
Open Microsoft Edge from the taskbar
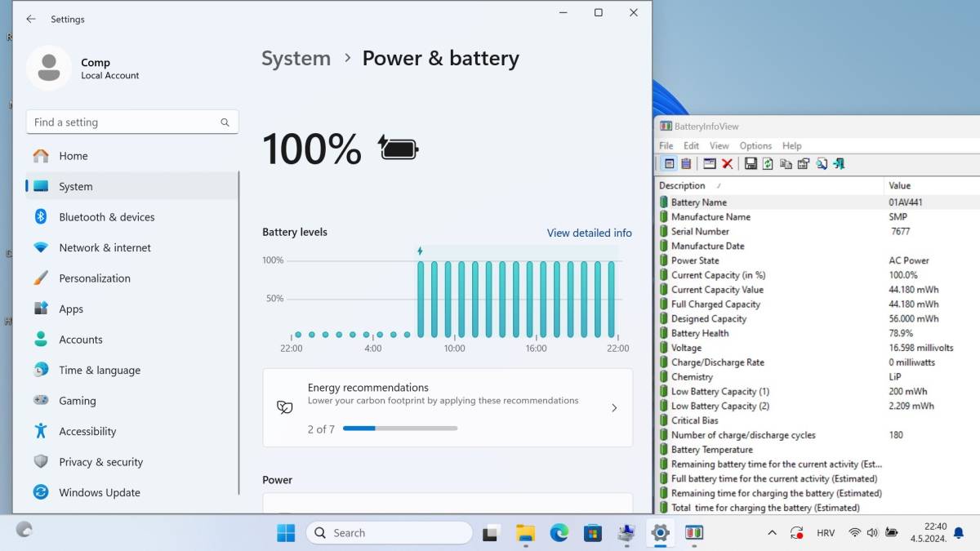[x=559, y=533]
